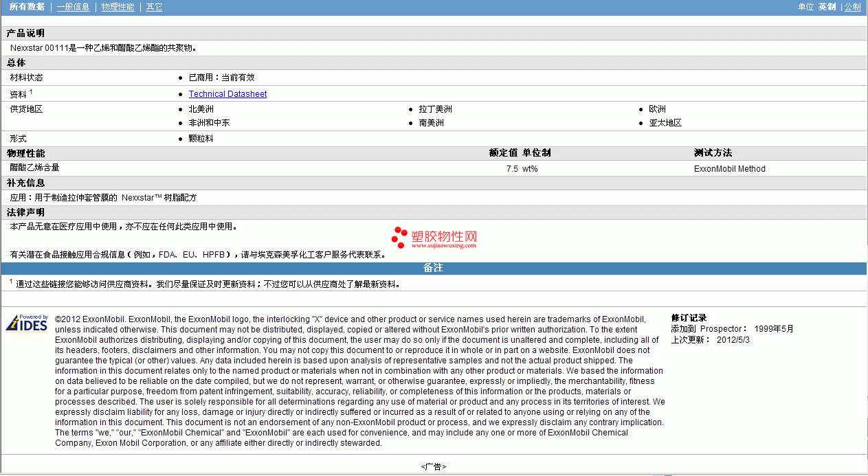Click the 物理性能 table section header
Screen dimensions: 868x476
pos(26,153)
